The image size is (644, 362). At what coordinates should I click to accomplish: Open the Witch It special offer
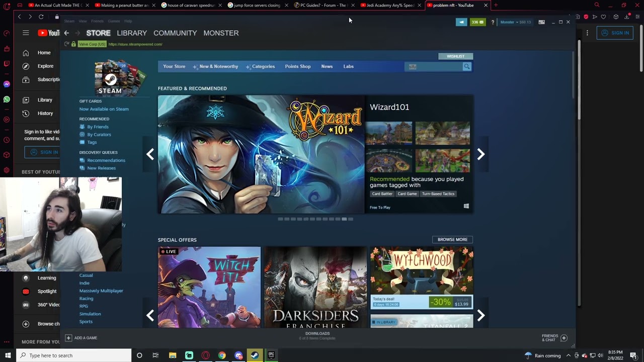pos(209,287)
